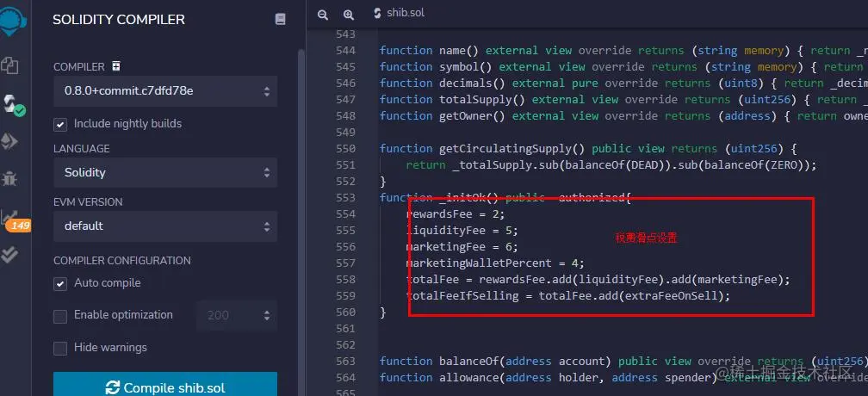
Task: Click the function decimals() declaration line
Action: 623,84
